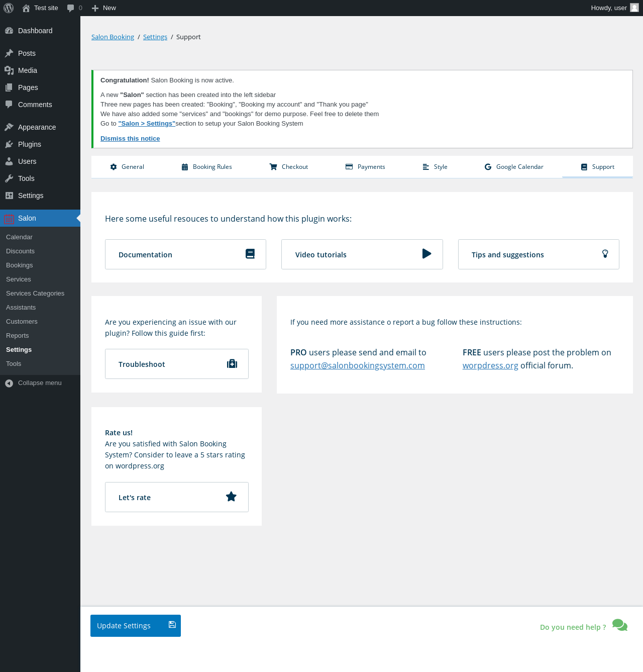
Task: Click the Video tutorials play icon
Action: click(x=426, y=254)
